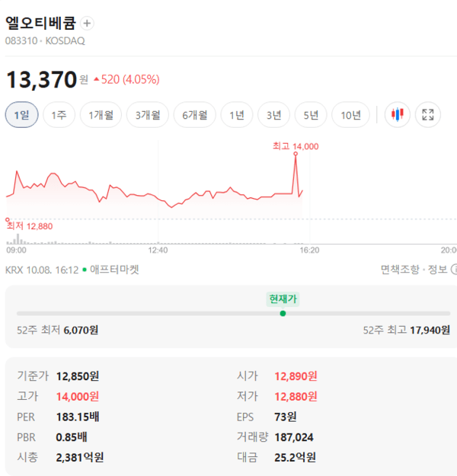This screenshot has width=457, height=476.
Task: Open the 면책조항 info icon
Action: pyautogui.click(x=454, y=270)
